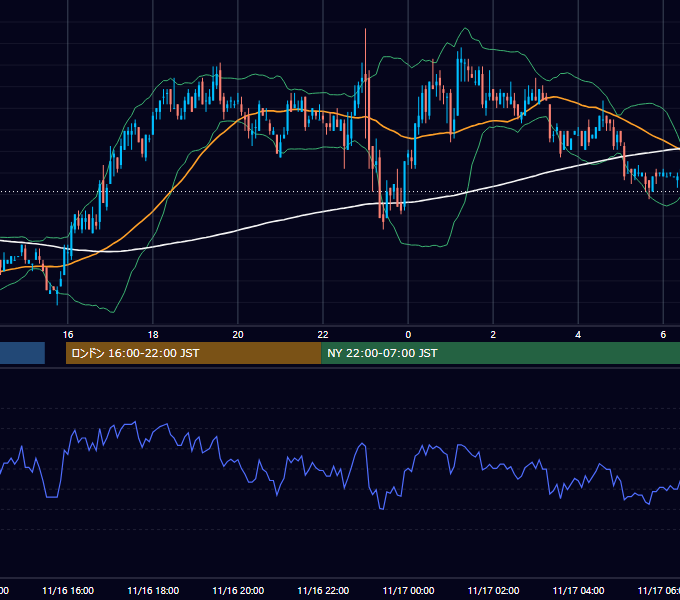Image resolution: width=680 pixels, height=600 pixels.
Task: Click the hour label 16 on price chart axis
Action: 68,335
